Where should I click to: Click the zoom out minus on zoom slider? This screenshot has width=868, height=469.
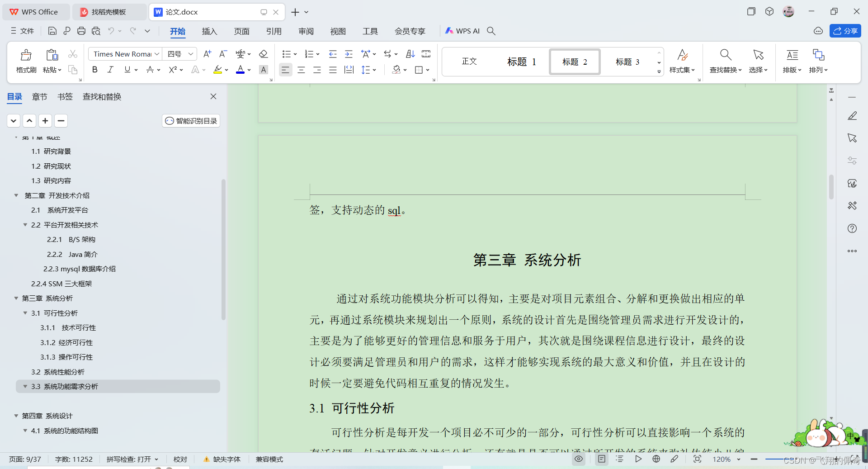point(754,459)
